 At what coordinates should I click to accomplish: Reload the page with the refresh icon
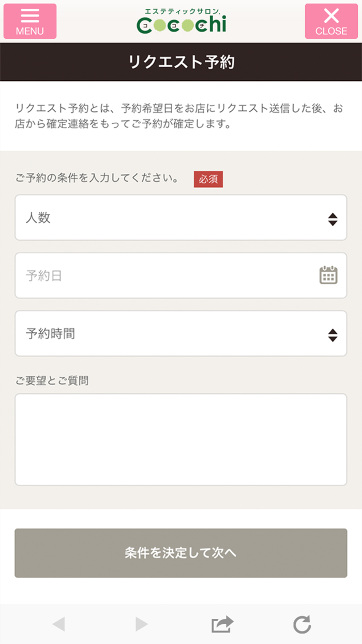pos(301,624)
